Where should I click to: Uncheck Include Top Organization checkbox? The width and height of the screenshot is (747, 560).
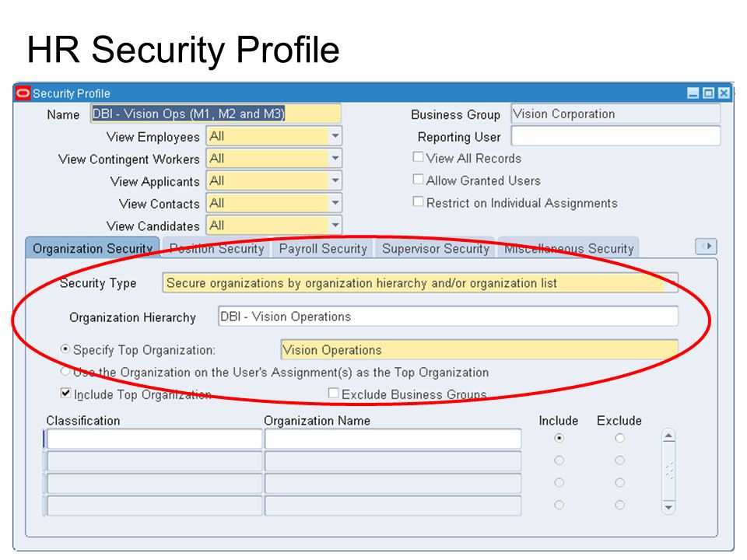click(x=65, y=394)
